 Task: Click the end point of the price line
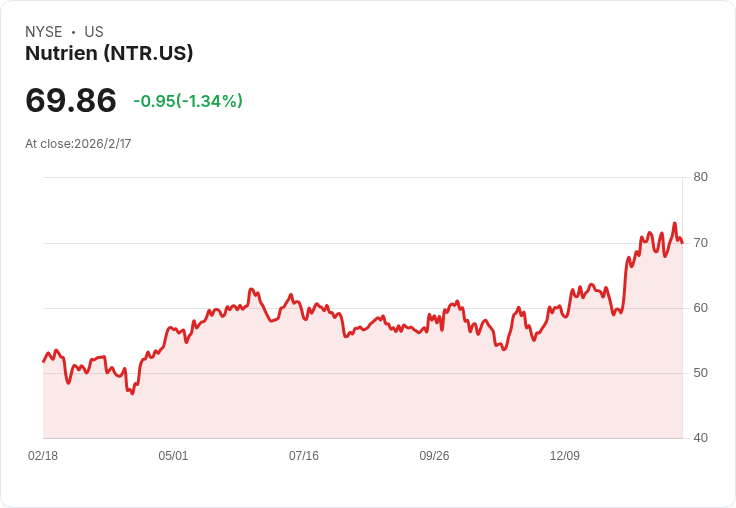point(682,243)
